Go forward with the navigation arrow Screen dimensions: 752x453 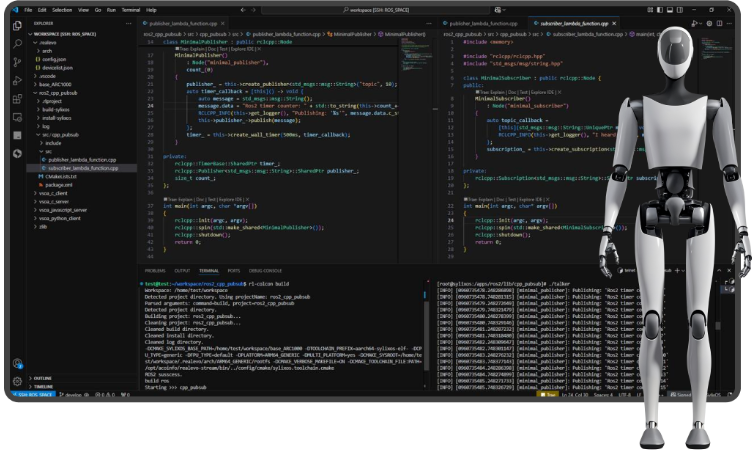tap(253, 10)
